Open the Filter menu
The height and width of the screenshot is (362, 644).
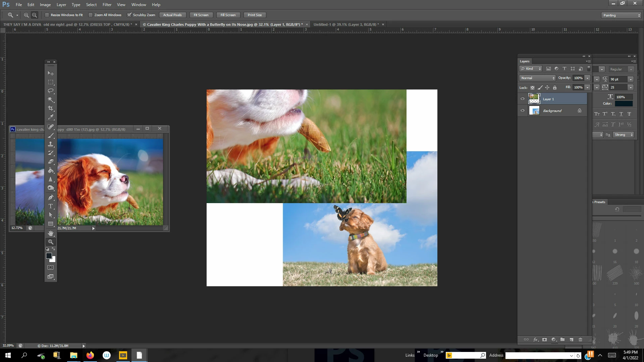point(107,5)
